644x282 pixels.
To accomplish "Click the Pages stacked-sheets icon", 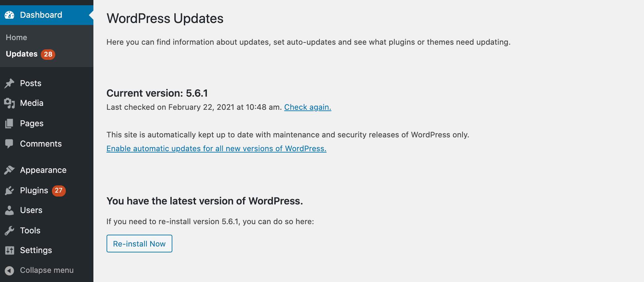I will (10, 124).
